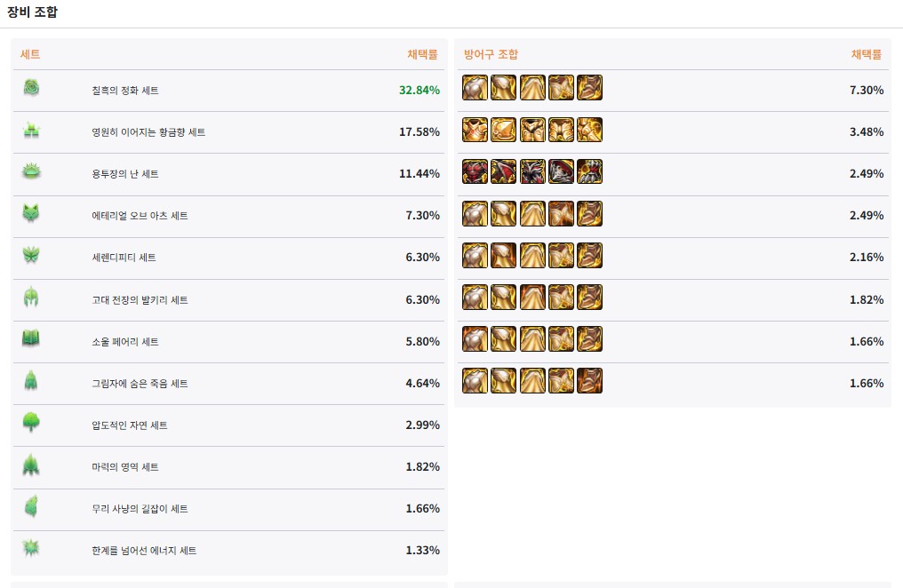903x588 pixels.
Task: Open the 그림자에 숨은 죽음 세트 link
Action: tap(140, 384)
